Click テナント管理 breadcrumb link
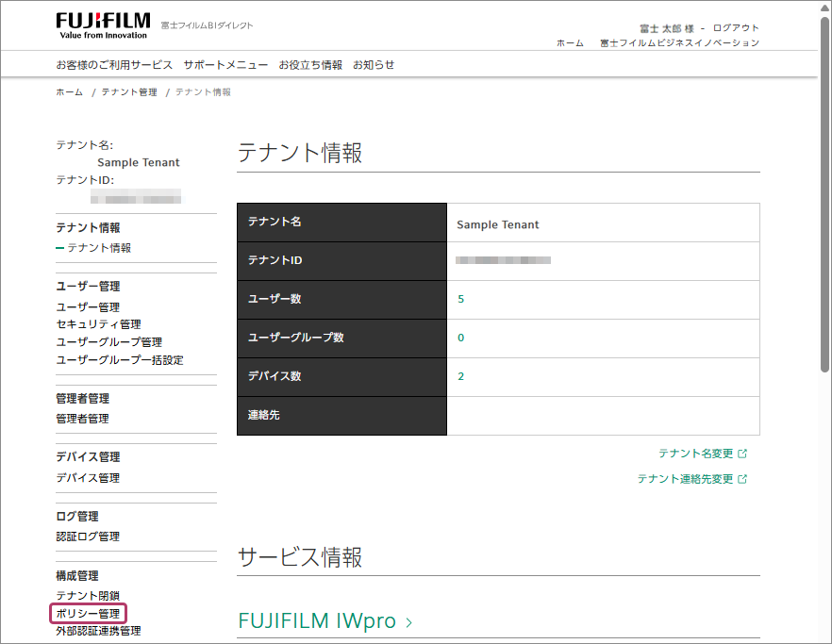The width and height of the screenshot is (832, 644). pyautogui.click(x=130, y=92)
